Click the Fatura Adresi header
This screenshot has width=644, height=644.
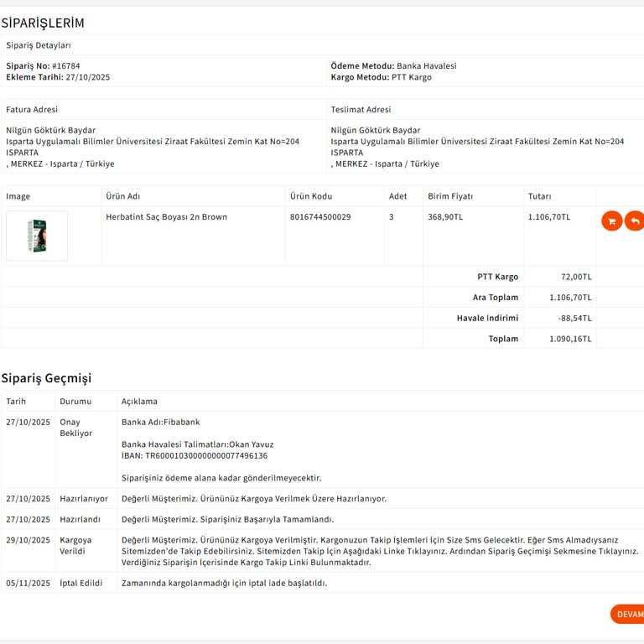tap(32, 109)
